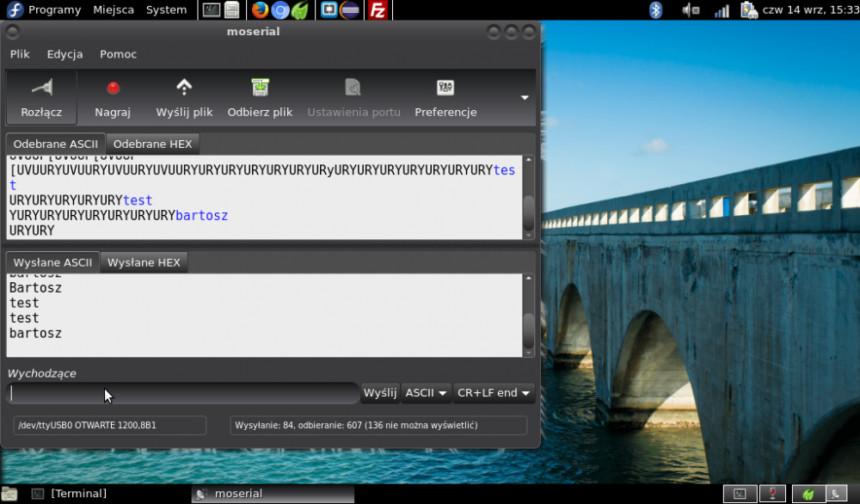Launch Eclipse from the top panel

pyautogui.click(x=349, y=9)
